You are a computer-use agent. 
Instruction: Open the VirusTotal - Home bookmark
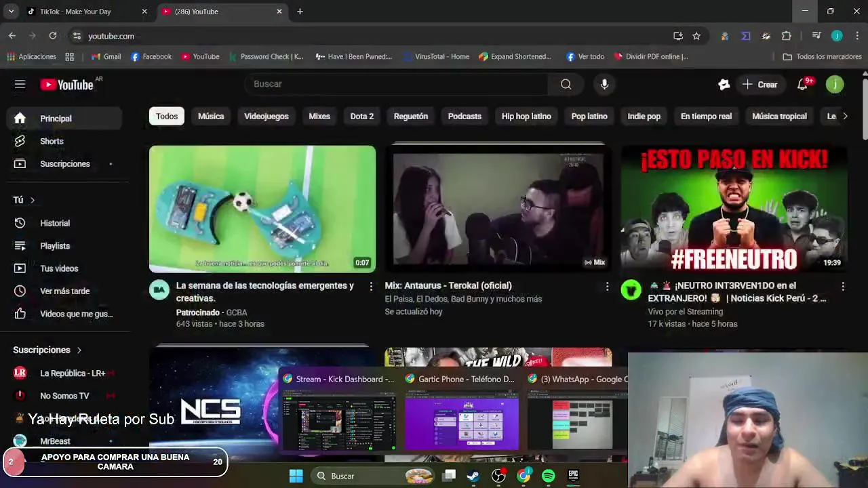point(435,56)
